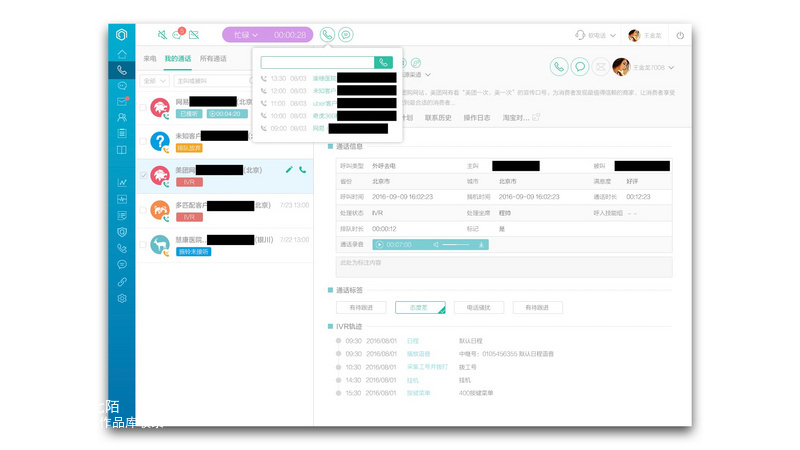Open the 联系历史 tab
The width and height of the screenshot is (800, 450).
point(438,117)
